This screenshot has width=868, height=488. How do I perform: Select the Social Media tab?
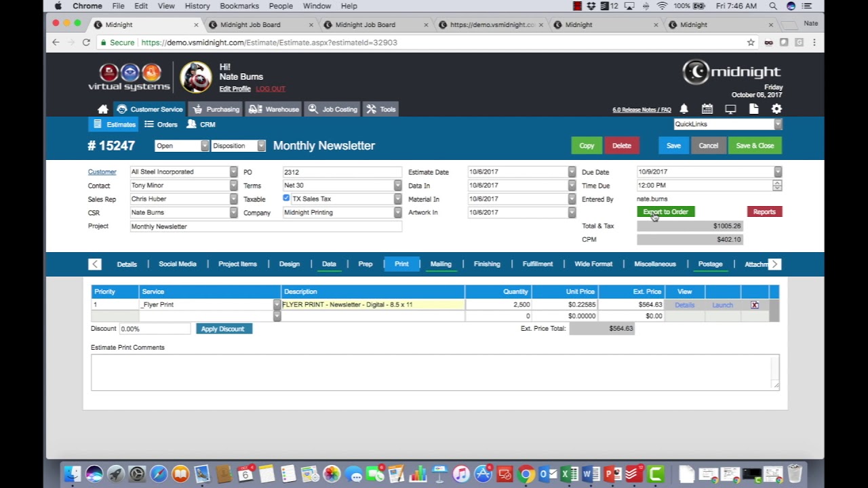click(x=178, y=264)
